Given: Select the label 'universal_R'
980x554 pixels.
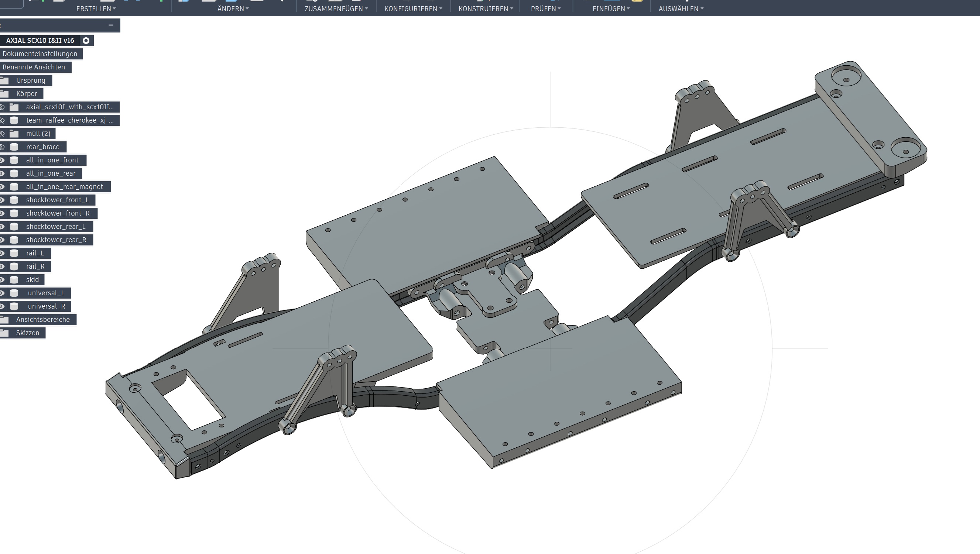Looking at the screenshot, I should coord(46,306).
